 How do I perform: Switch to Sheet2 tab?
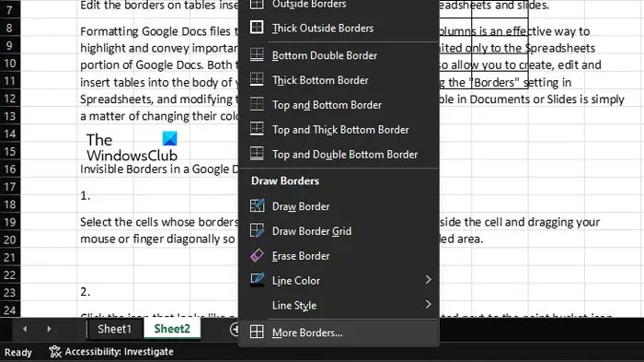[x=172, y=329]
